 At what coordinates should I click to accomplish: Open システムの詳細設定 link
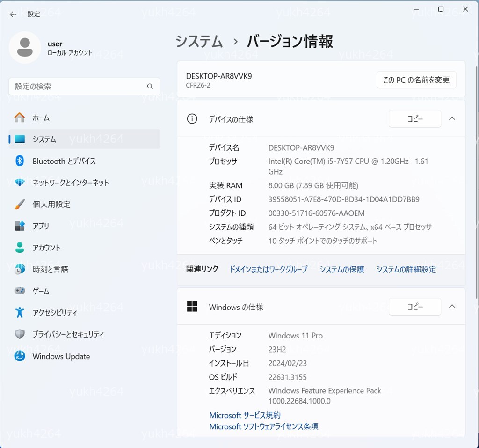pos(406,270)
